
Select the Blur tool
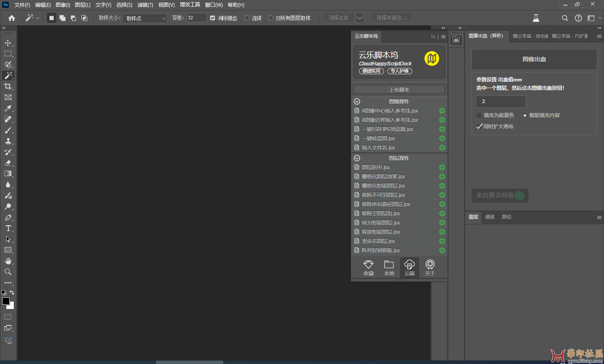click(x=8, y=185)
